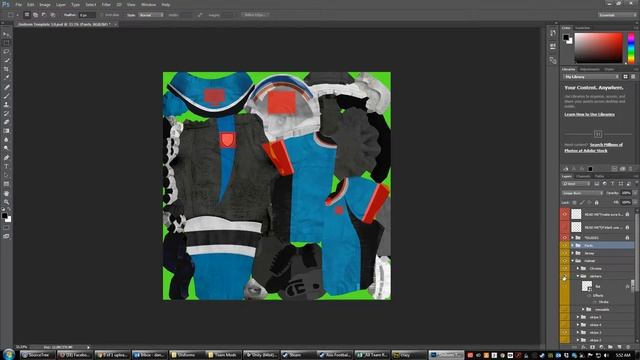Toggle visibility of the Helmet group

(x=565, y=260)
